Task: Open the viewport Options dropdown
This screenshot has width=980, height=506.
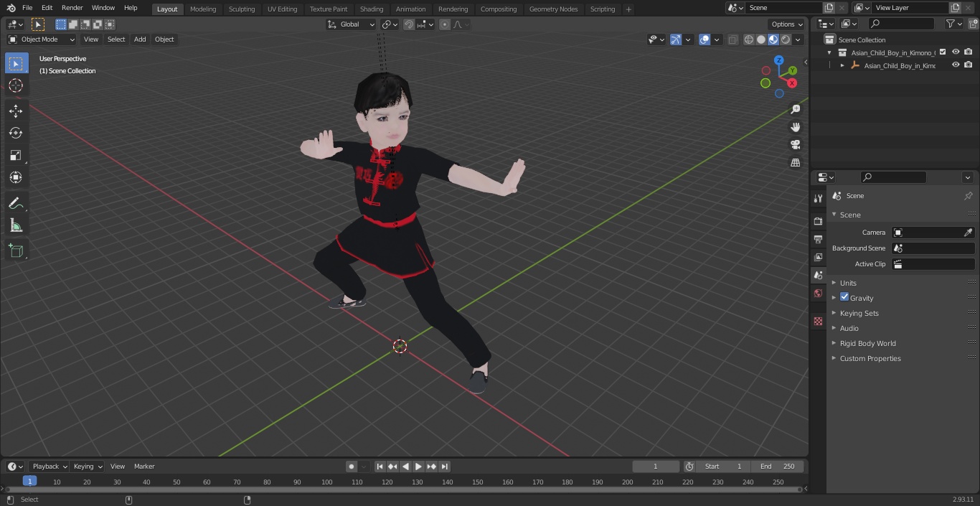Action: click(x=787, y=24)
